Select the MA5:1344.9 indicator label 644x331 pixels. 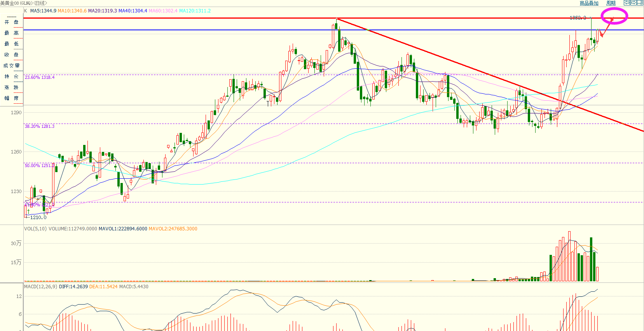pos(43,11)
